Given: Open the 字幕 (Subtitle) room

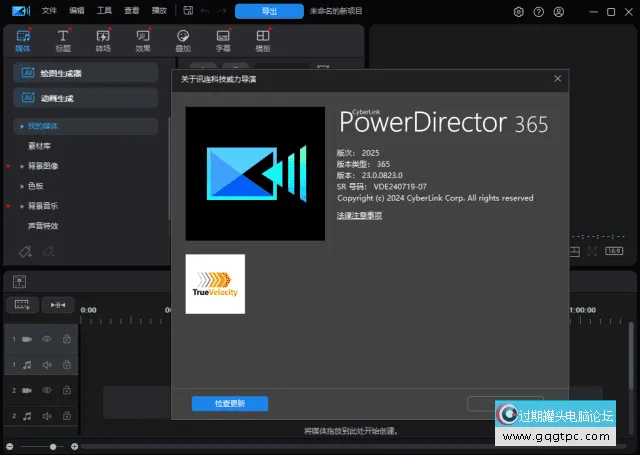Looking at the screenshot, I should coord(223,40).
